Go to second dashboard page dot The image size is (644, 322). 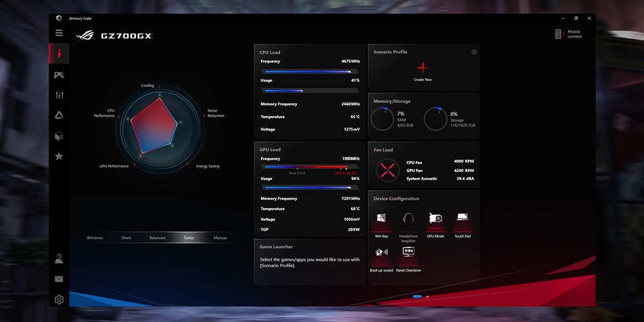(x=428, y=296)
